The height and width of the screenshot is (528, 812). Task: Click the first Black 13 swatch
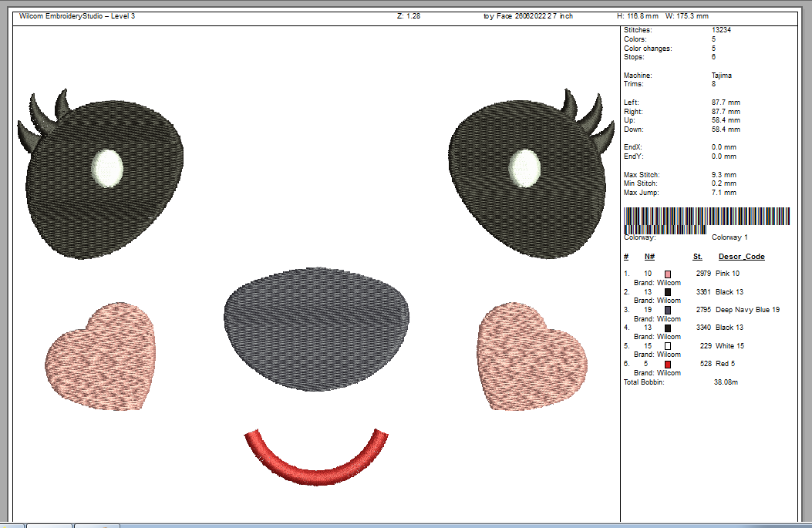pos(668,292)
